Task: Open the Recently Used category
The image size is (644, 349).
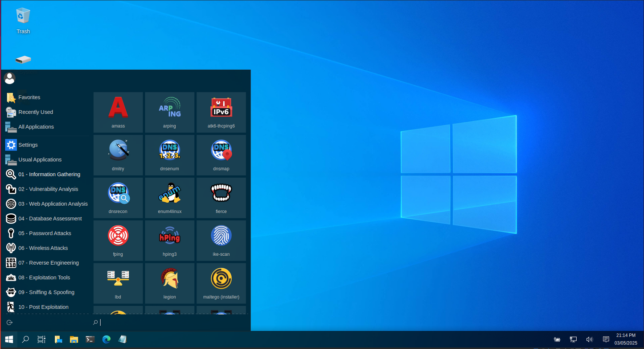Action: click(x=47, y=112)
